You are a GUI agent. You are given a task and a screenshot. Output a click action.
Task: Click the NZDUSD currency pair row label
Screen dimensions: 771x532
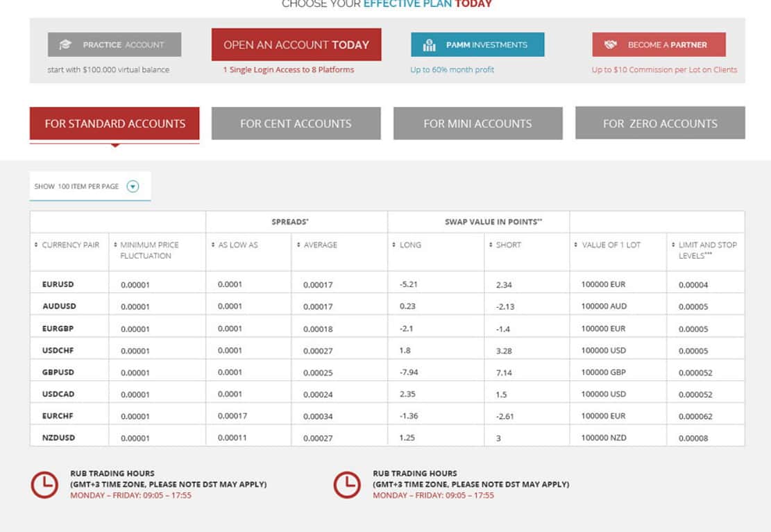pyautogui.click(x=58, y=438)
